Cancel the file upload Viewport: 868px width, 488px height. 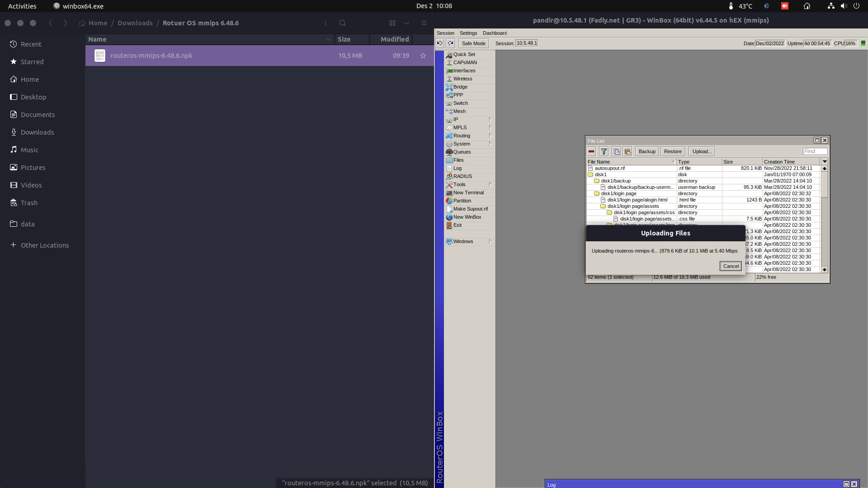(731, 266)
